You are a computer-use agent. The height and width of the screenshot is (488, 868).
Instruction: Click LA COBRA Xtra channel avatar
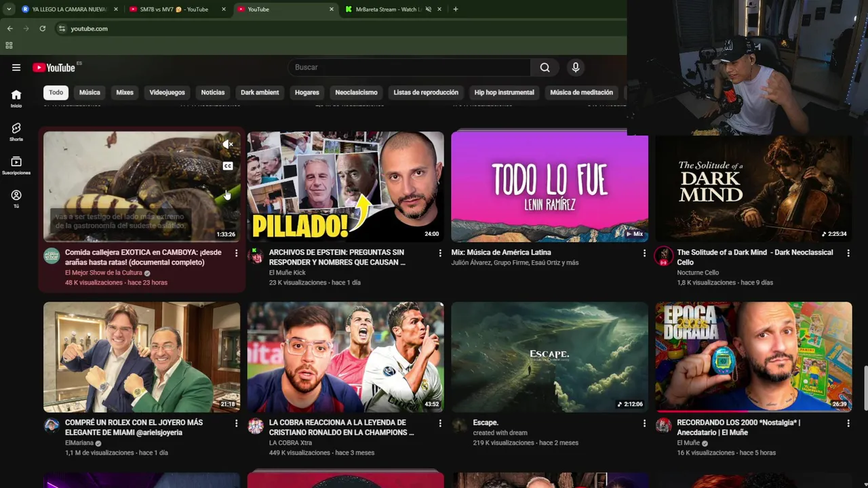pyautogui.click(x=256, y=426)
